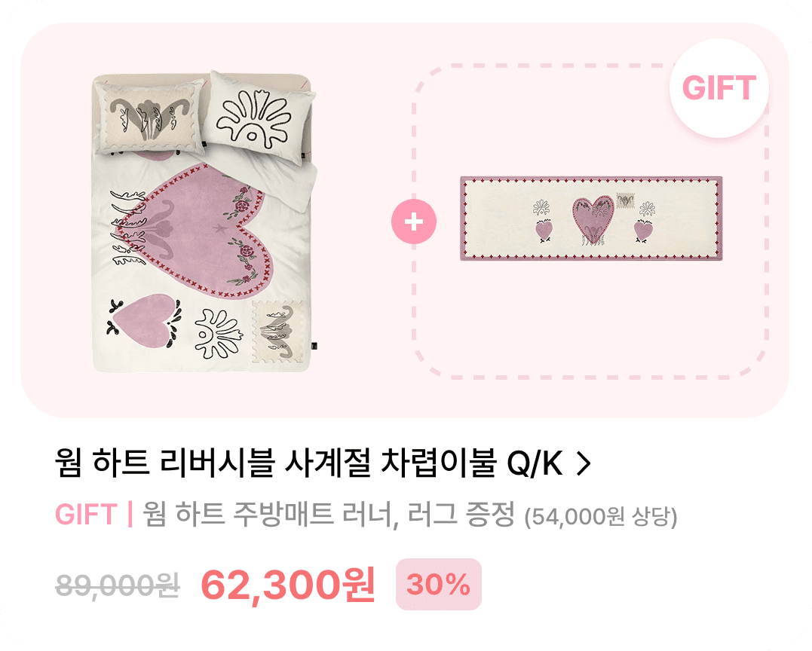Click the 30% discount badge

[439, 584]
